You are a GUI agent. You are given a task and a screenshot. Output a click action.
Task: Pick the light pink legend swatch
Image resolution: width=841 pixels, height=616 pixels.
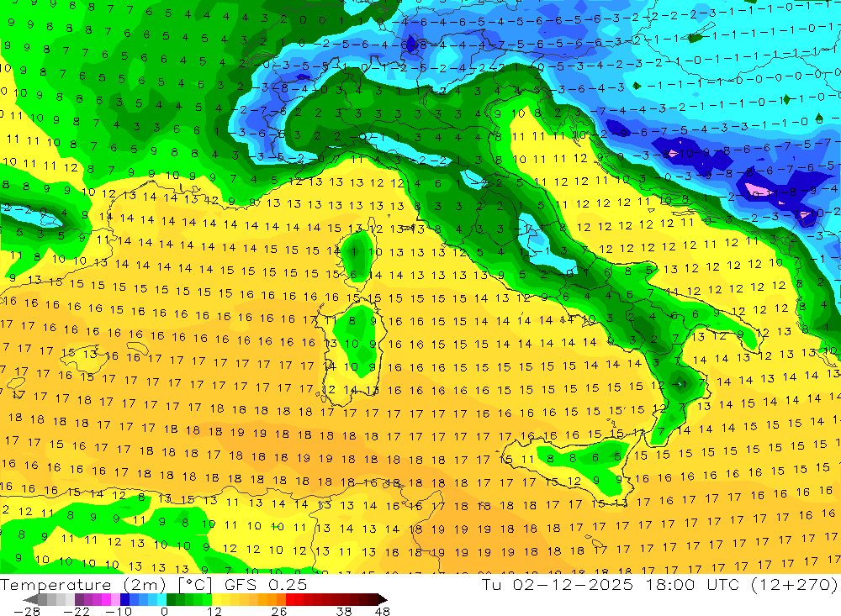(x=116, y=600)
